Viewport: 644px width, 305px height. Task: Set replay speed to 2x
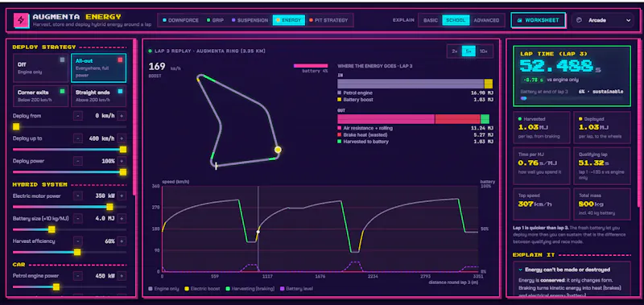point(455,52)
